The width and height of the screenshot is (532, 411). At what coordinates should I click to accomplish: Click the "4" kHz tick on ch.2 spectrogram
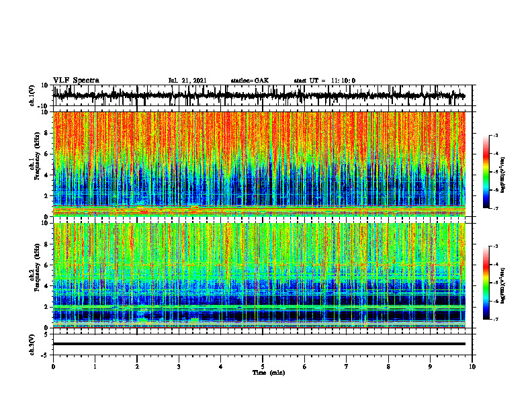[47, 286]
